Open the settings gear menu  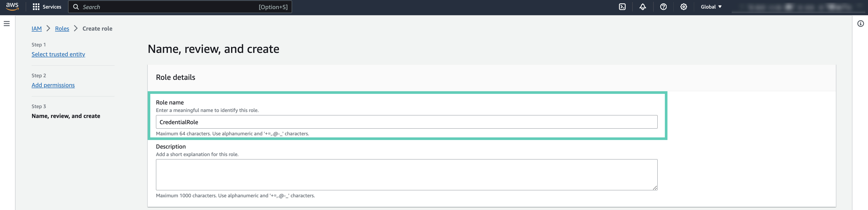[683, 7]
